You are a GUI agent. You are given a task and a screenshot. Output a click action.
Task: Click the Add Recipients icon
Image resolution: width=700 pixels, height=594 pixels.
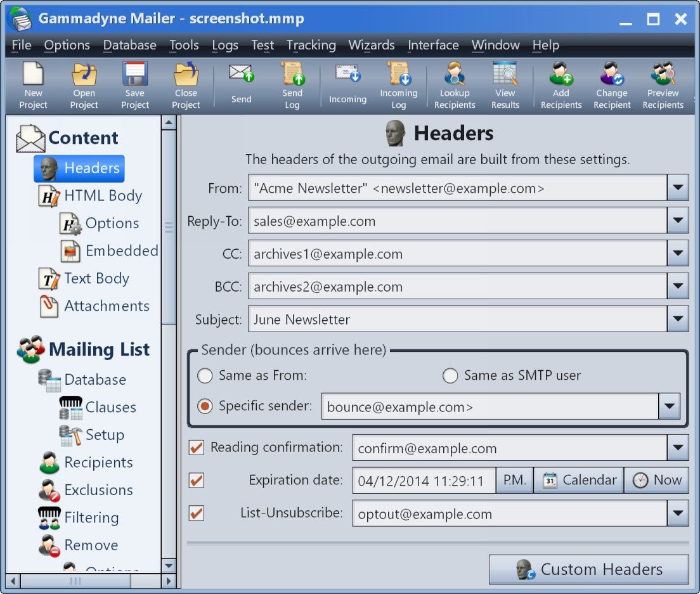pyautogui.click(x=561, y=86)
